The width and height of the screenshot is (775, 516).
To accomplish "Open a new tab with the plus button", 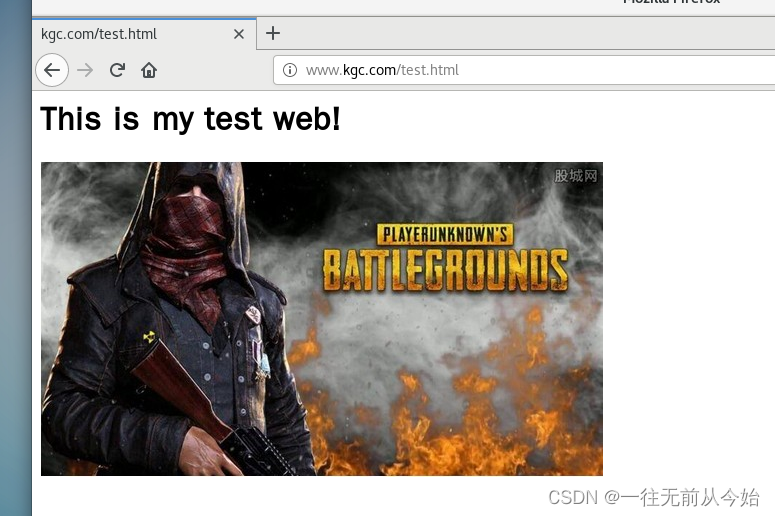I will coord(273,33).
